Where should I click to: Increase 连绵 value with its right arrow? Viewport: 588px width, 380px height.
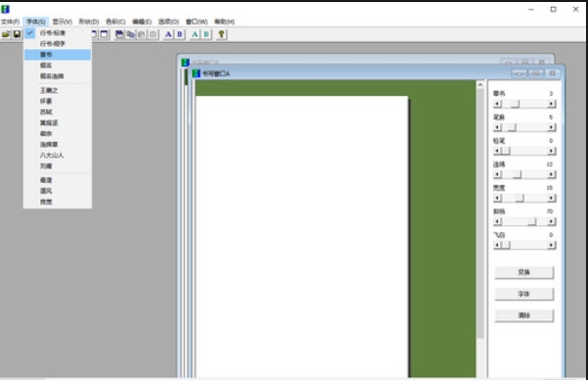point(551,174)
